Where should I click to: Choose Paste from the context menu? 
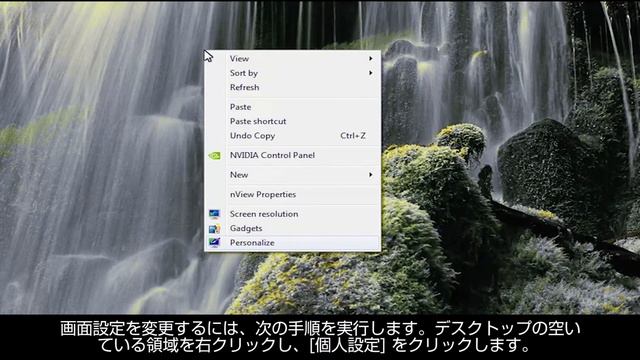[x=292, y=107]
